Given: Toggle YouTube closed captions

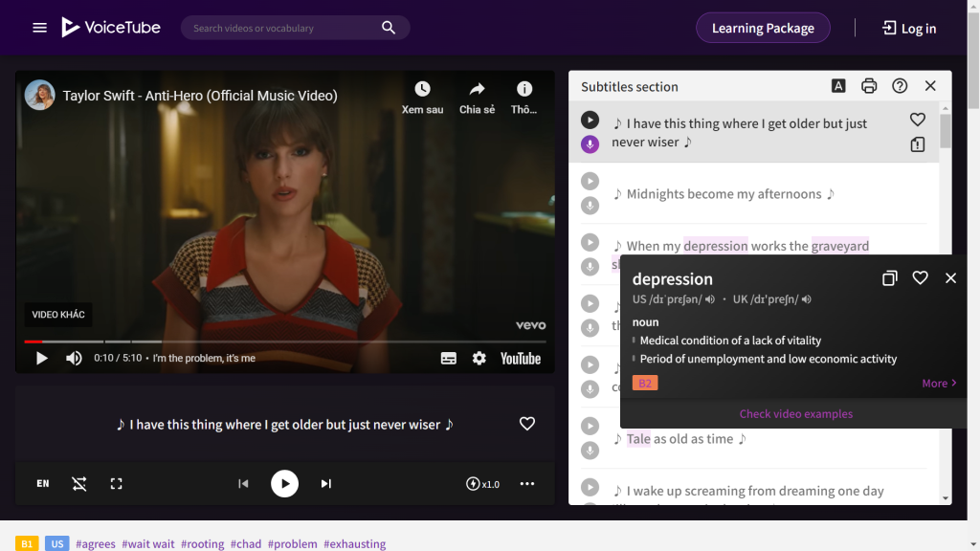Looking at the screenshot, I should click(x=448, y=358).
